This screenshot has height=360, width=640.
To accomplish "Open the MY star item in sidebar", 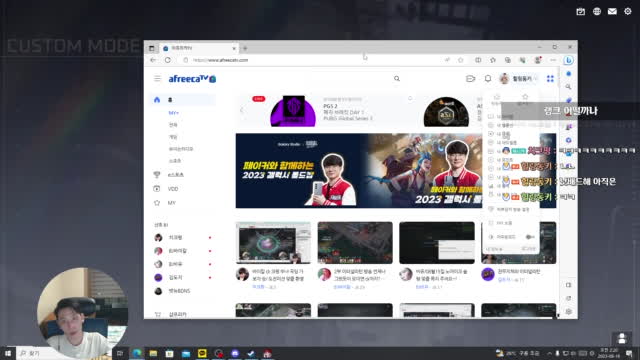I will click(157, 202).
